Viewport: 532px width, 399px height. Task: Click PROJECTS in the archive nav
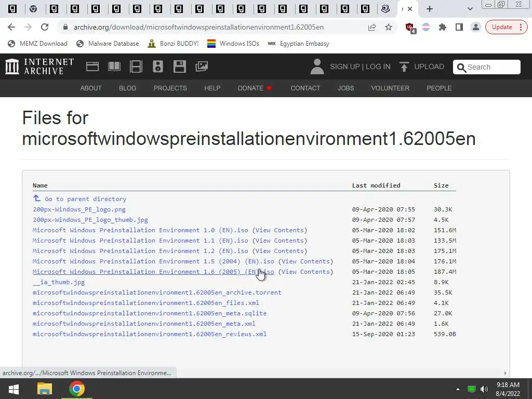pyautogui.click(x=170, y=88)
